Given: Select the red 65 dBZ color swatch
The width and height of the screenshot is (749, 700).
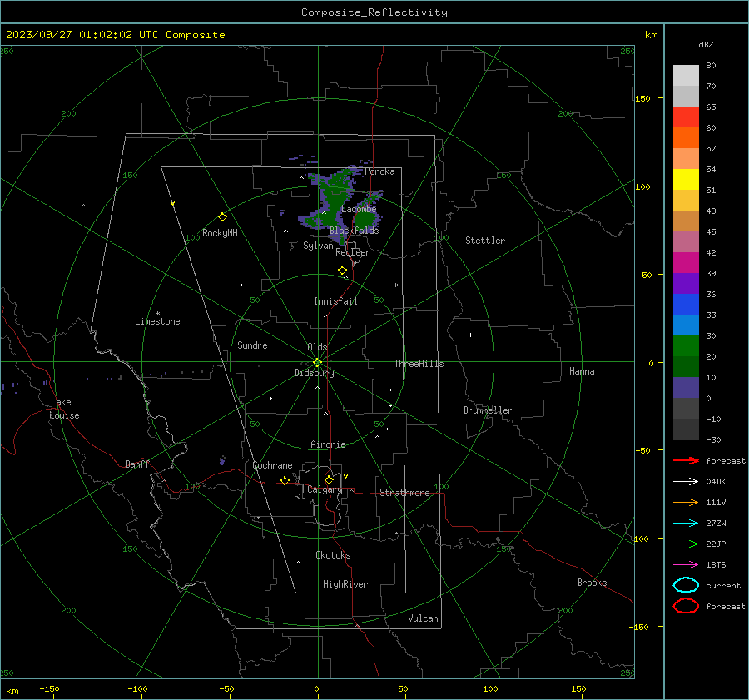Looking at the screenshot, I should 686,117.
